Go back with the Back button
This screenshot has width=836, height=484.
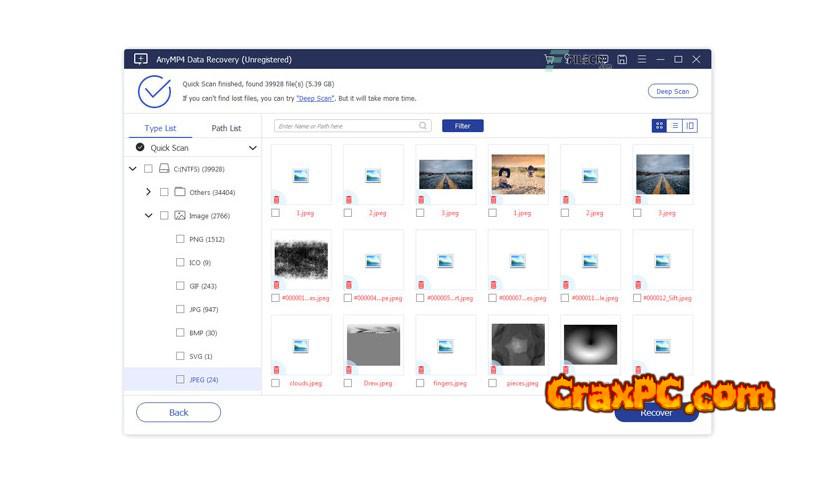pos(178,412)
